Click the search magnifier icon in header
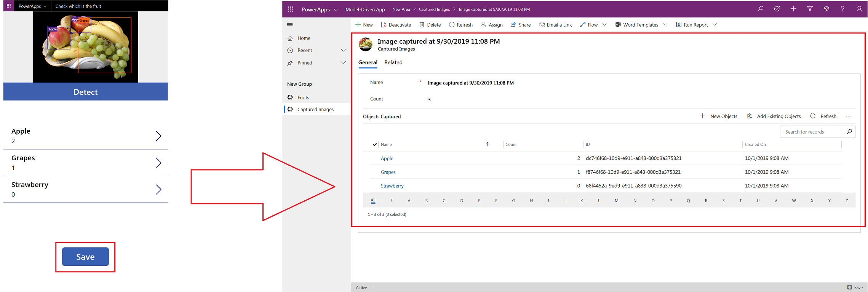 pyautogui.click(x=761, y=9)
